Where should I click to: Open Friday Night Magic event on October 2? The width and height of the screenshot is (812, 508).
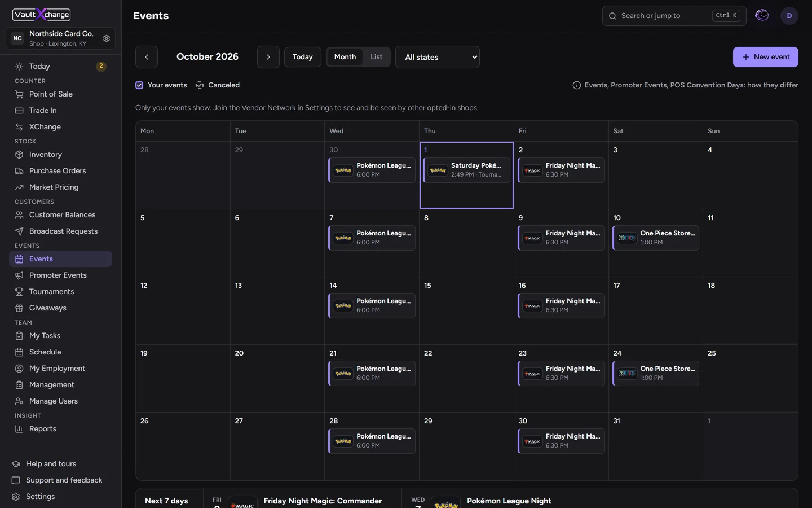coord(561,170)
